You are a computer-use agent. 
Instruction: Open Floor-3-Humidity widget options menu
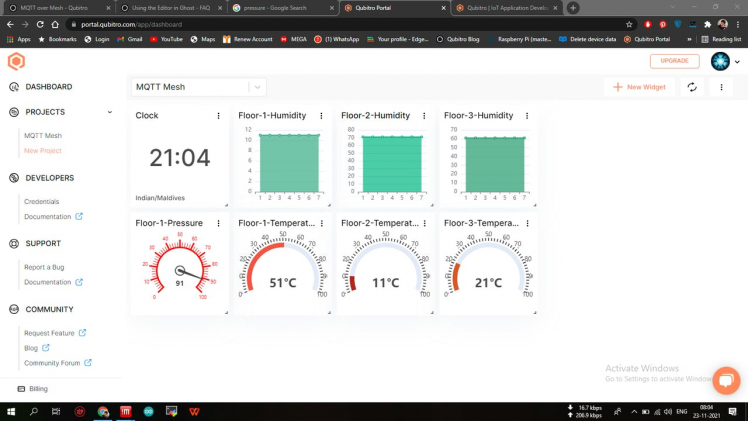pos(527,116)
